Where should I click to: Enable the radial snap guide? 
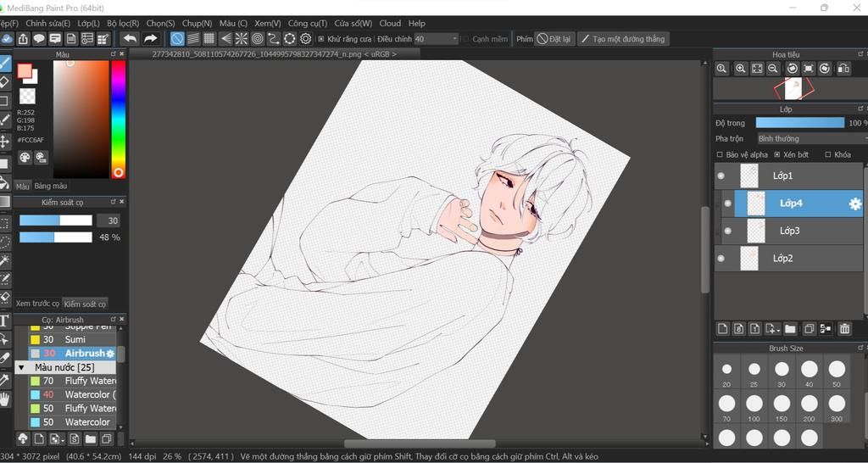[242, 39]
